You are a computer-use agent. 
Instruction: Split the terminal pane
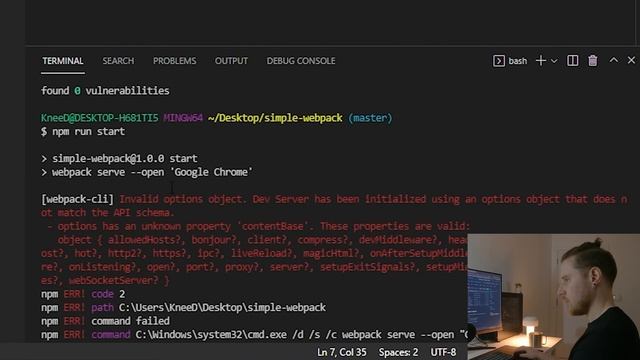[x=573, y=61]
